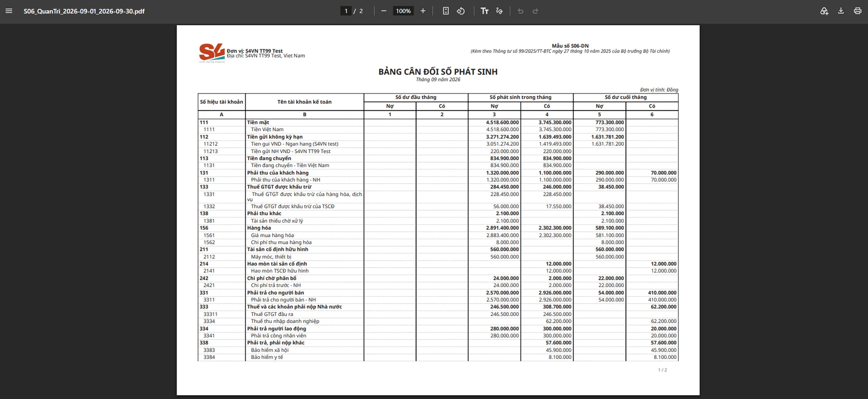Click the form label Mẫu số S06-DN
The width and height of the screenshot is (868, 399).
[570, 46]
